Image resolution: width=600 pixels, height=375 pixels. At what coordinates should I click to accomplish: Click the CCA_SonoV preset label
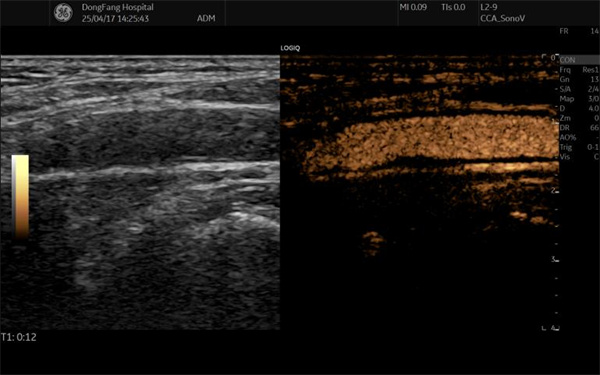[x=502, y=18]
